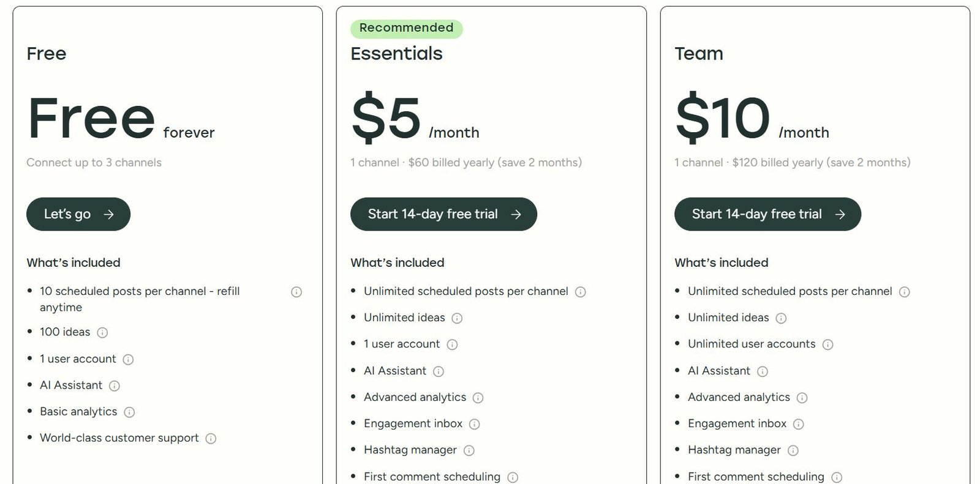Start Essentials 14-day free trial
980x484 pixels.
point(443,214)
